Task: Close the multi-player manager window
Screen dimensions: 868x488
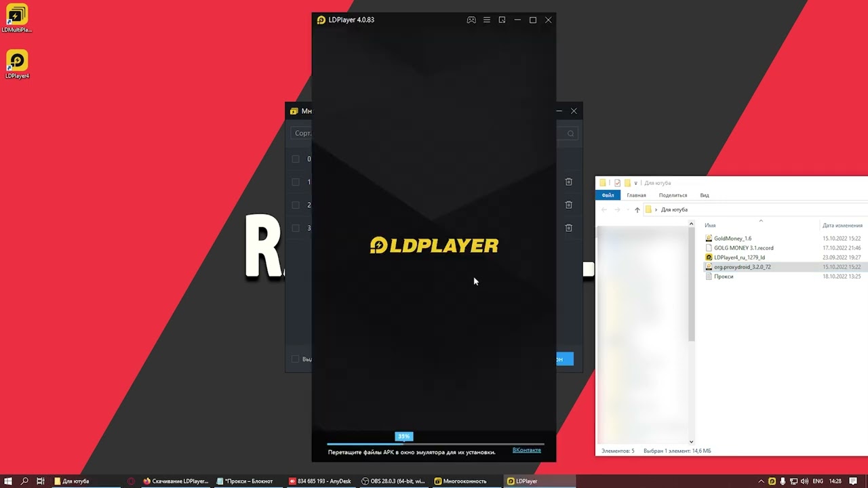Action: [574, 111]
